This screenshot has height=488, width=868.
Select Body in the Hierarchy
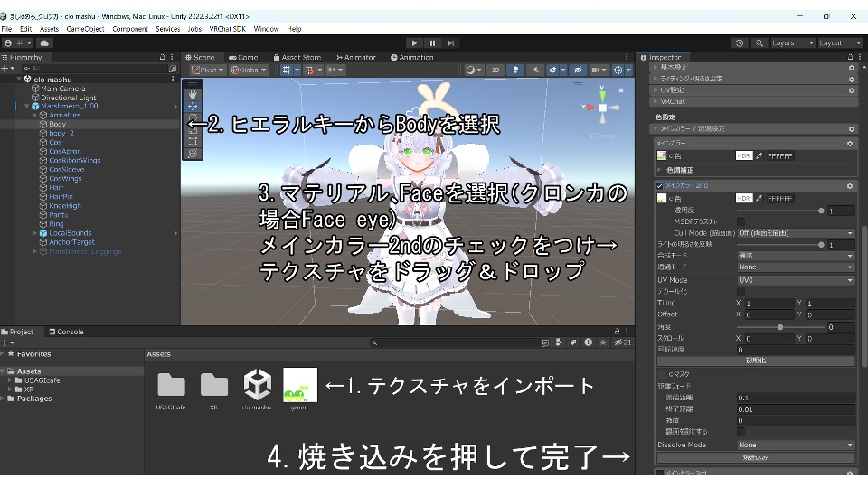tap(58, 125)
